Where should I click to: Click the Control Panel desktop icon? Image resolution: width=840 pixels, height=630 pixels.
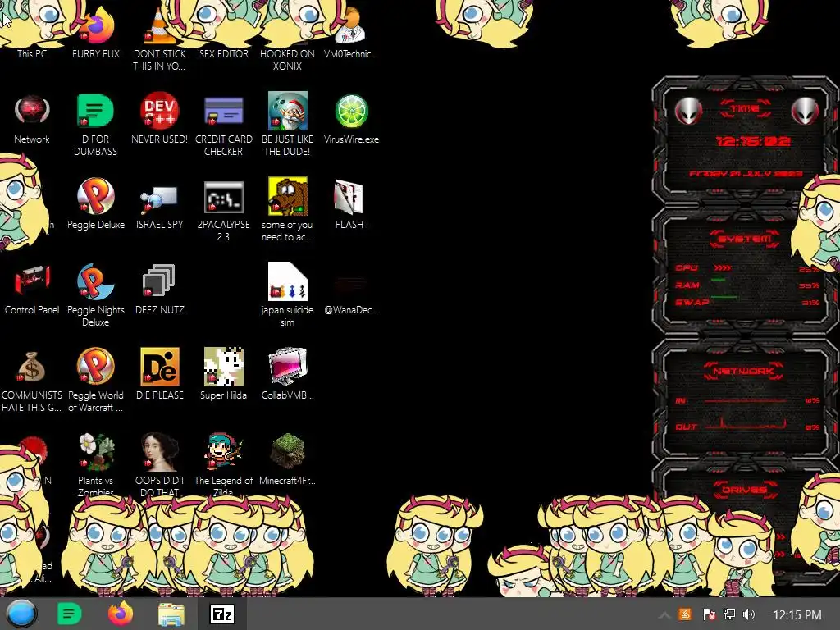pos(32,290)
